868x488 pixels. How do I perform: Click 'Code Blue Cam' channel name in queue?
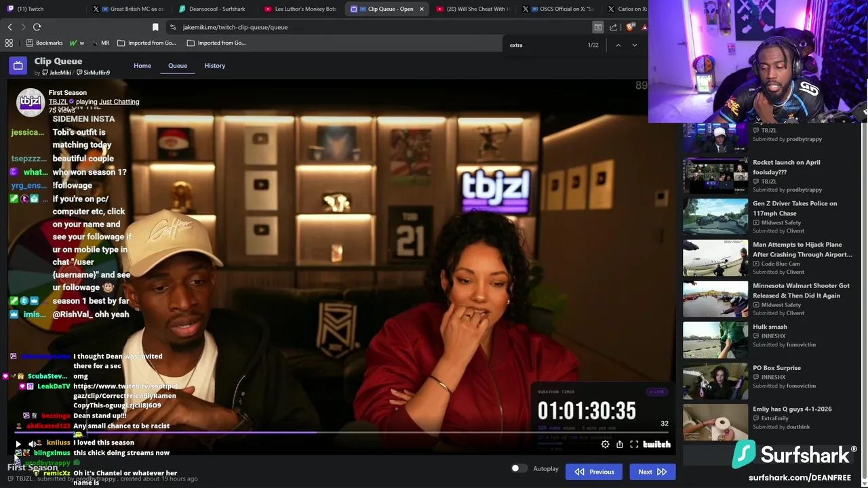781,264
